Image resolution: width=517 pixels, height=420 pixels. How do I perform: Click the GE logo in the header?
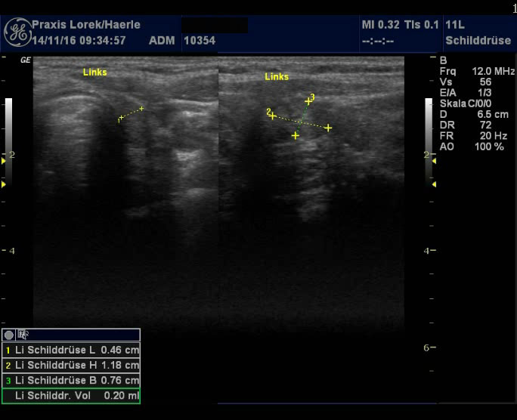point(17,32)
